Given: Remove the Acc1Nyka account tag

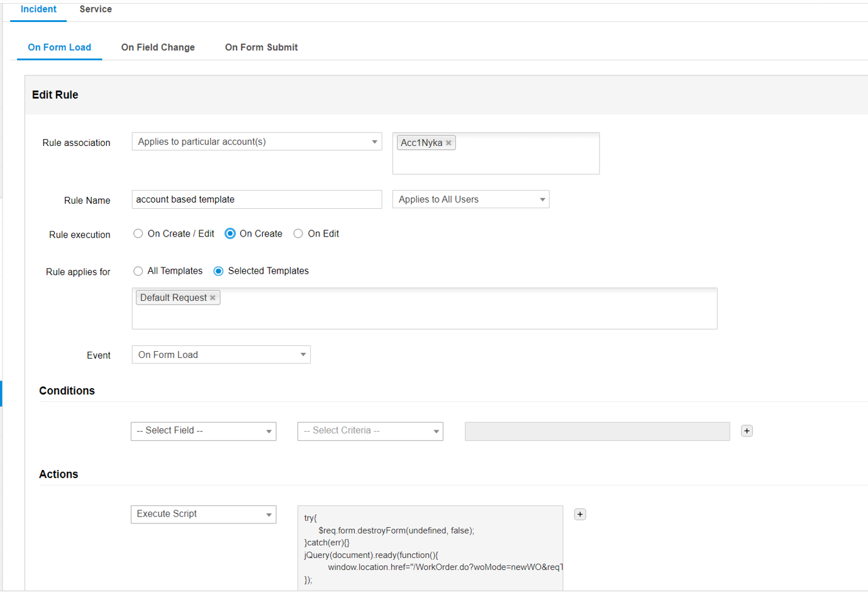Looking at the screenshot, I should (448, 143).
